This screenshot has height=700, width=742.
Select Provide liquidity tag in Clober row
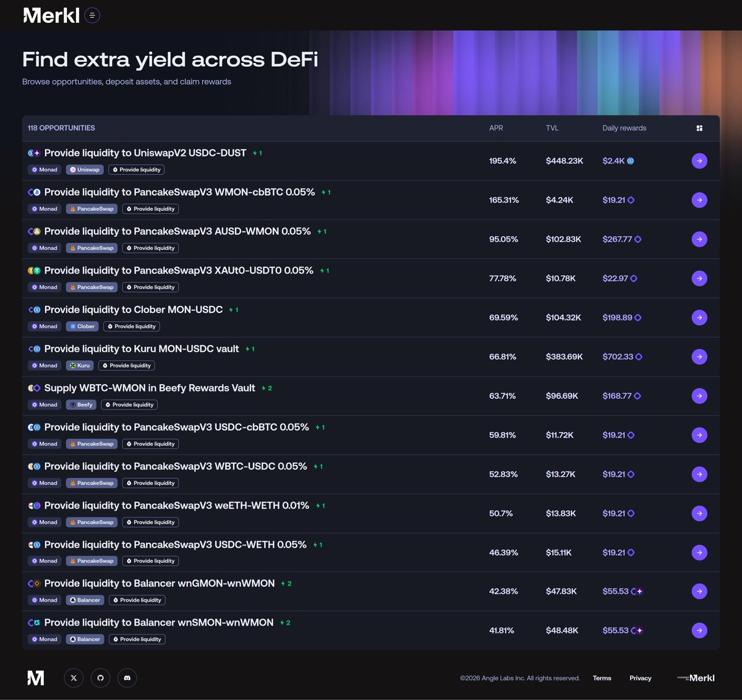pos(132,327)
